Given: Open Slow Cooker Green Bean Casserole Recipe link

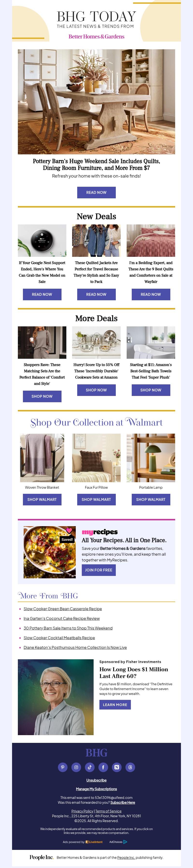Looking at the screenshot, I should 62,609.
